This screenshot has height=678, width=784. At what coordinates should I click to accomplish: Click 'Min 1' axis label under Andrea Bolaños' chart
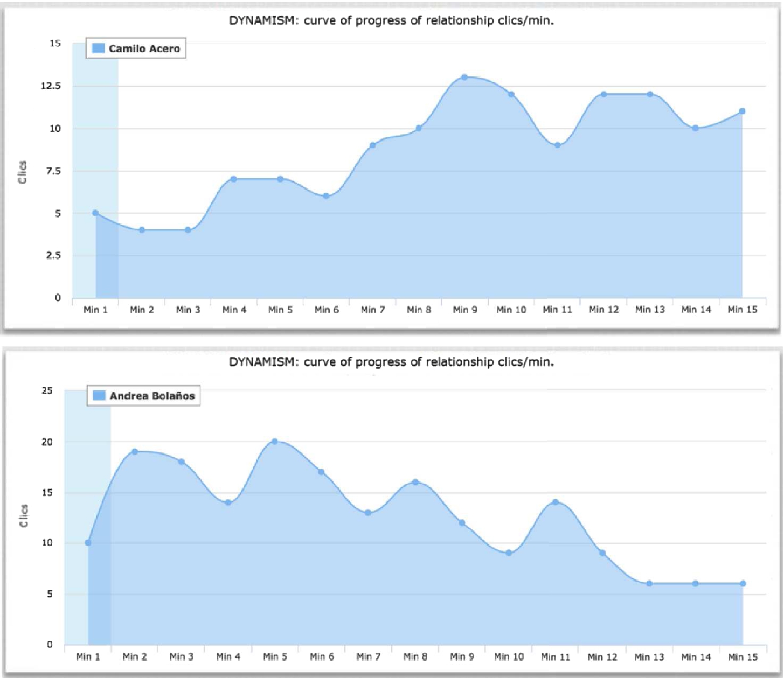[x=88, y=657]
